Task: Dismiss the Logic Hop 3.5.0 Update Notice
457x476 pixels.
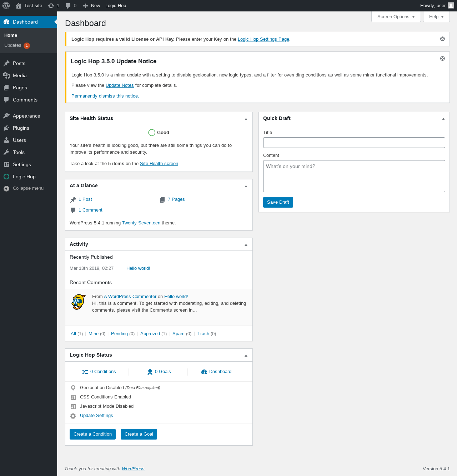Action: [x=442, y=59]
